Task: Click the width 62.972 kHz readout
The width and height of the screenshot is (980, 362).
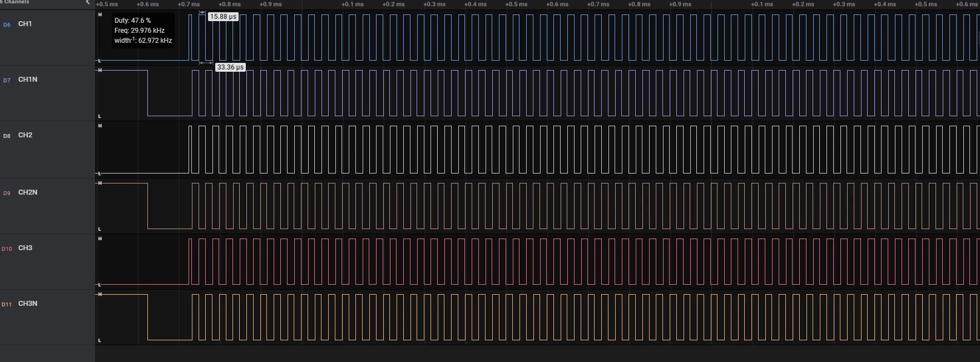Action: (x=143, y=41)
